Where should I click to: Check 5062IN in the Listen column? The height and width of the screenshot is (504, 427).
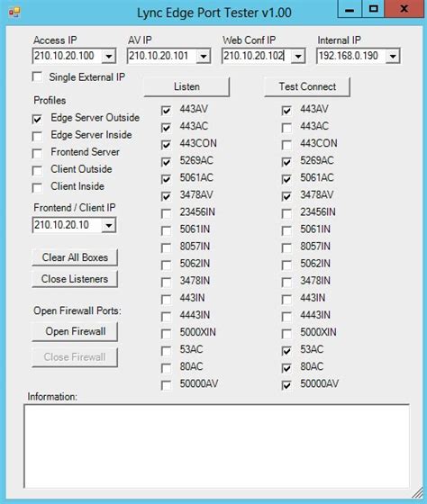pos(166,265)
